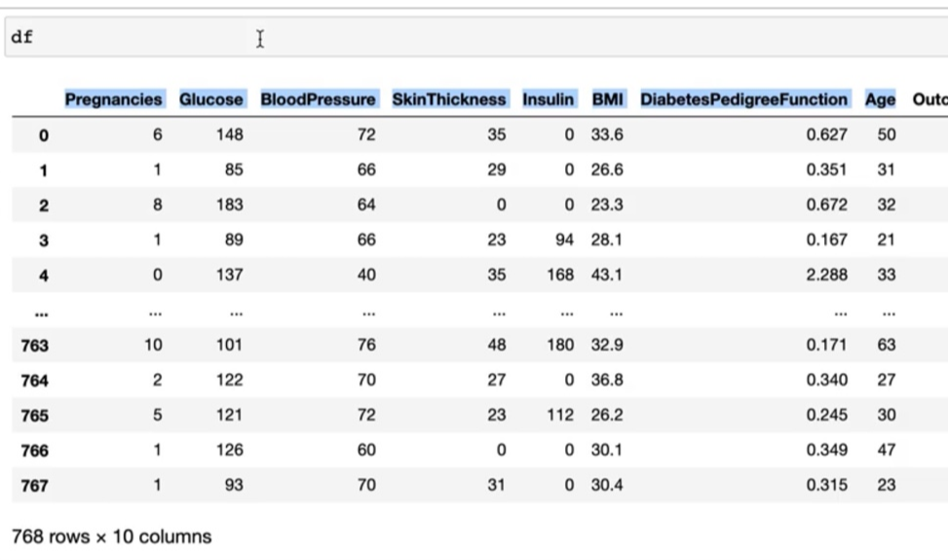Select Glucose value 85
The height and width of the screenshot is (560, 948).
(234, 169)
